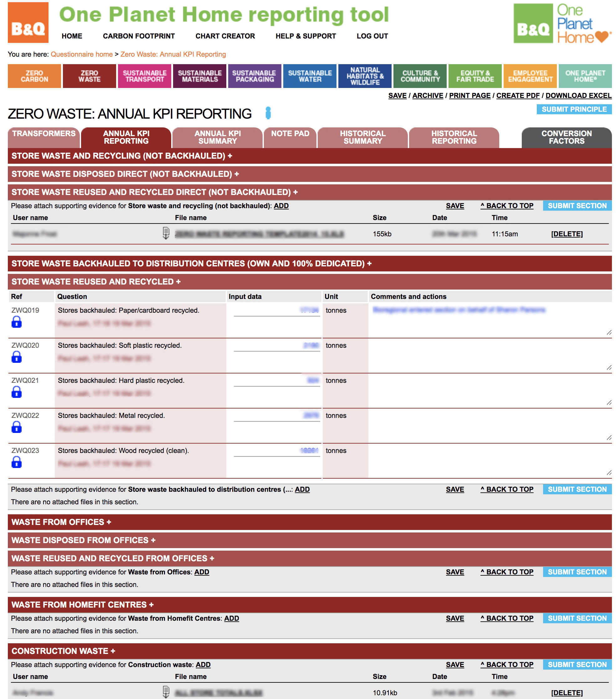The height and width of the screenshot is (699, 616).
Task: Go to the Sustainable Water principle
Action: [x=310, y=76]
